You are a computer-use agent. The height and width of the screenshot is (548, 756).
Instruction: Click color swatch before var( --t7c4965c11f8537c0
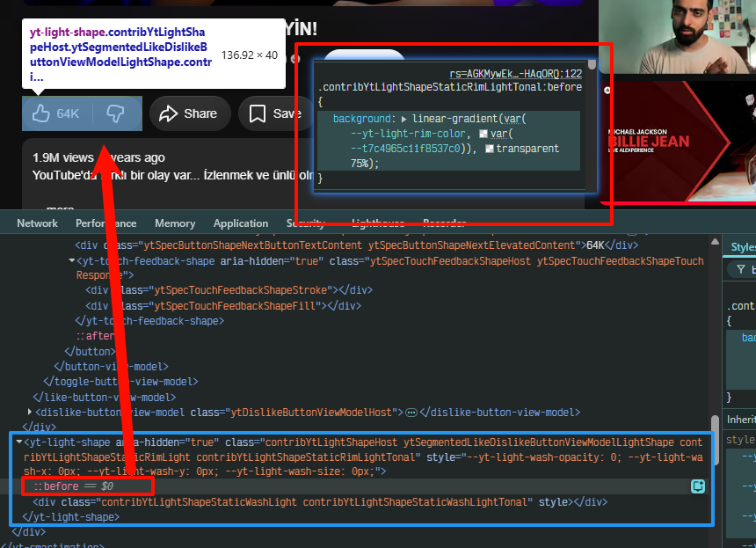pos(483,134)
